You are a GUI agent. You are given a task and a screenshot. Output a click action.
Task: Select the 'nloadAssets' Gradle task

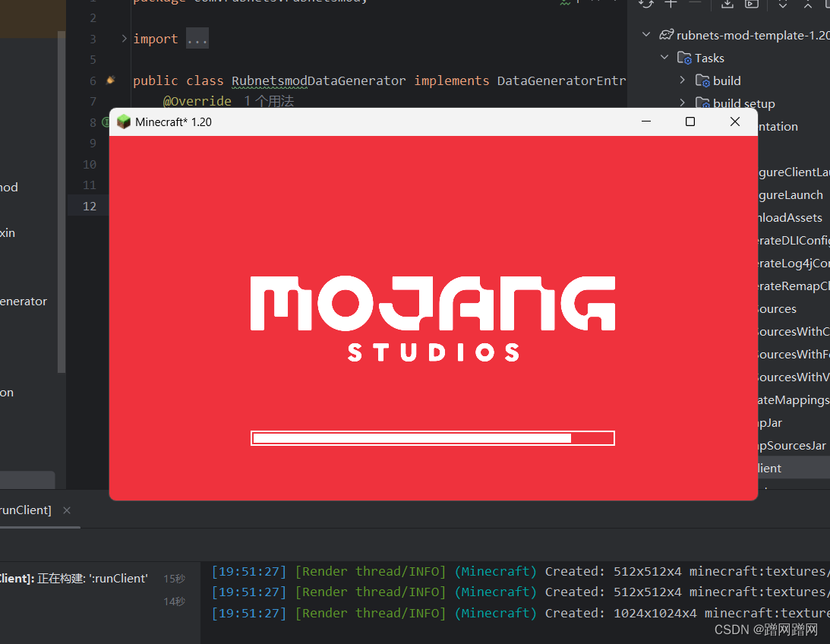pos(791,217)
